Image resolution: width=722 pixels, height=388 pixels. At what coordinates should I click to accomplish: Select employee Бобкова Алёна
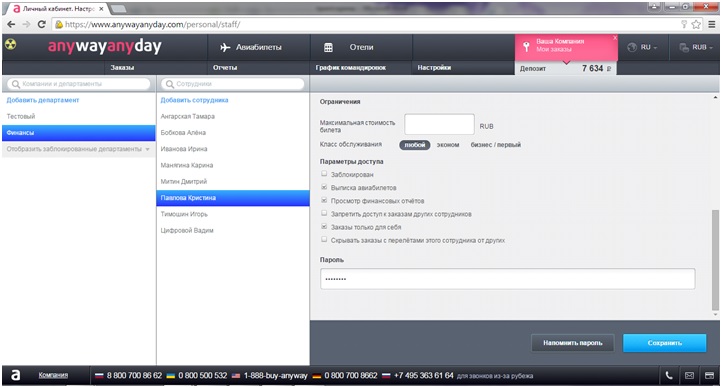click(233, 133)
